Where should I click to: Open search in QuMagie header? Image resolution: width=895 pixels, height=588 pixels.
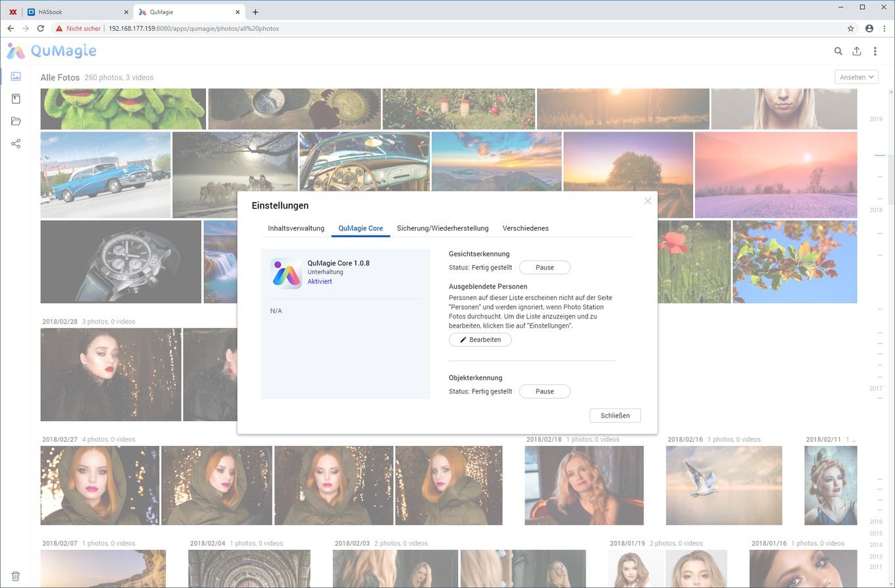(x=838, y=51)
